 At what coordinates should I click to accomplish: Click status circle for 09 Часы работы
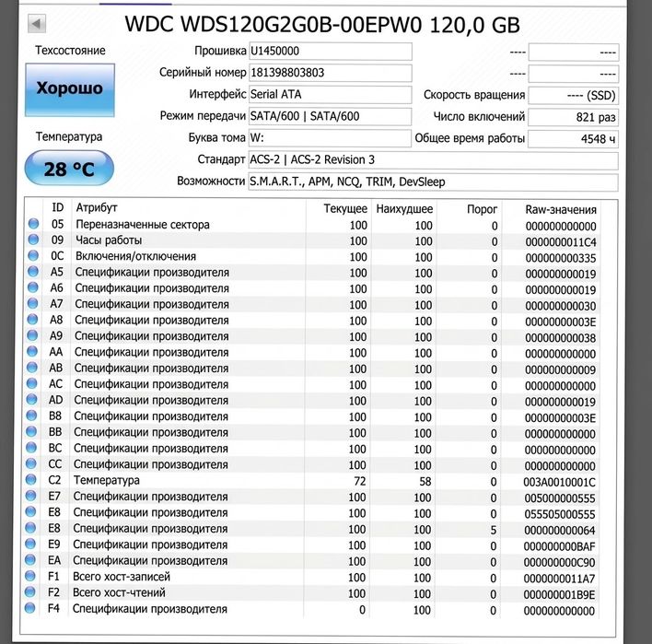pos(34,240)
